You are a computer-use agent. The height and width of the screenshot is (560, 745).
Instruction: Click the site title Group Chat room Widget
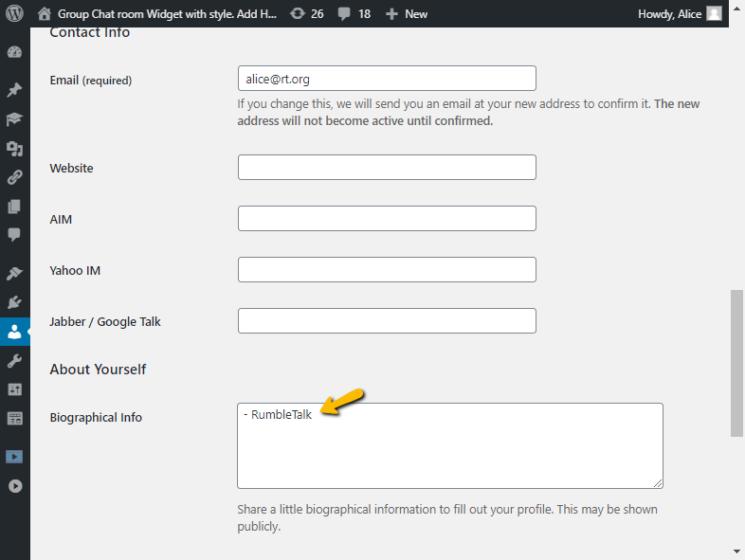click(x=167, y=14)
